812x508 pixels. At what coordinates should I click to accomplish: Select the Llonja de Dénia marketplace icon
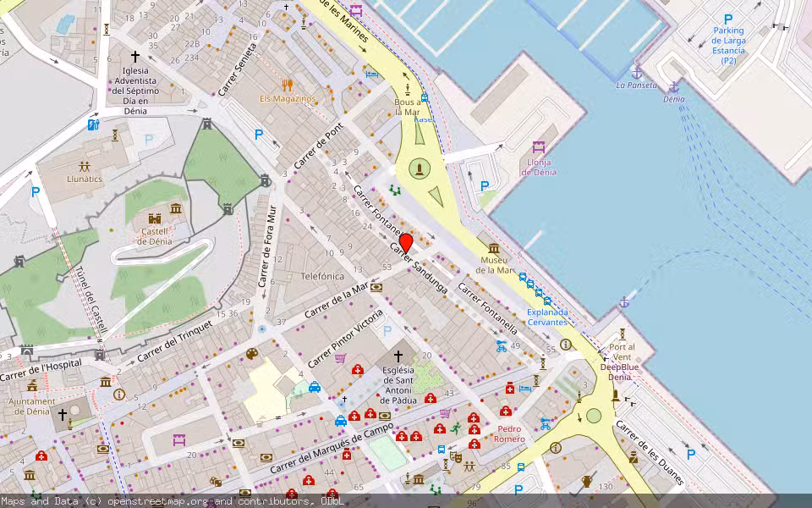pos(538,148)
